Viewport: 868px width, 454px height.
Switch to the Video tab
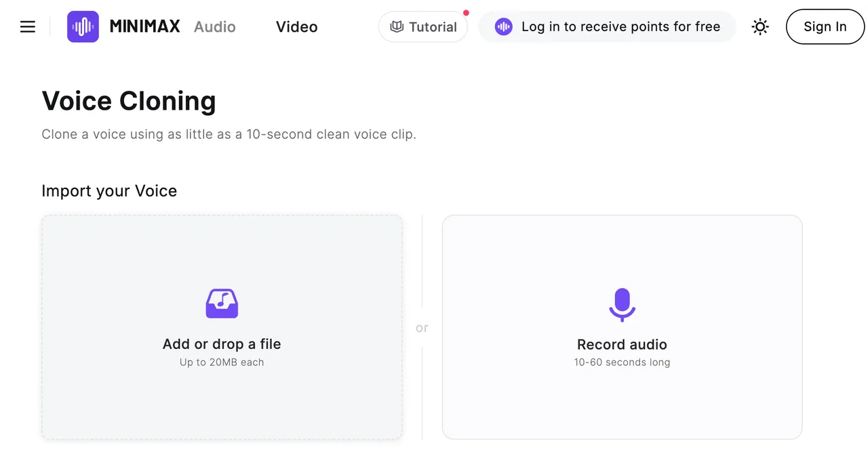click(297, 27)
